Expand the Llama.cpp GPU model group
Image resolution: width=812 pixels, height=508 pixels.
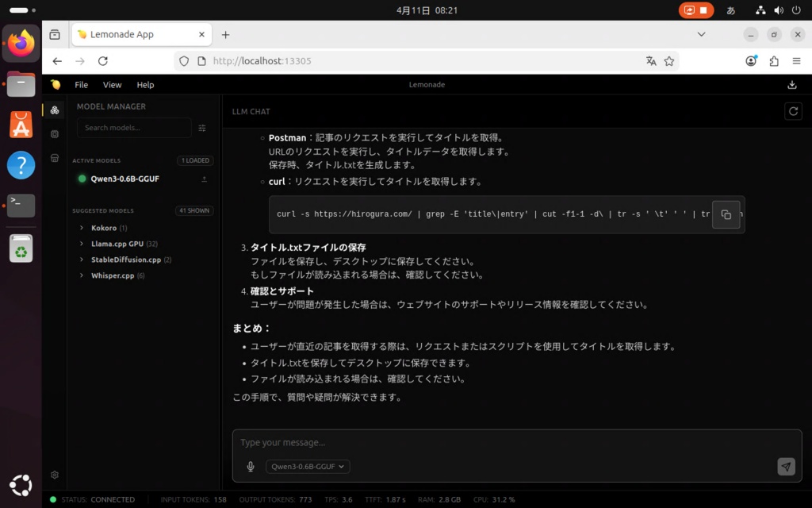[82, 244]
